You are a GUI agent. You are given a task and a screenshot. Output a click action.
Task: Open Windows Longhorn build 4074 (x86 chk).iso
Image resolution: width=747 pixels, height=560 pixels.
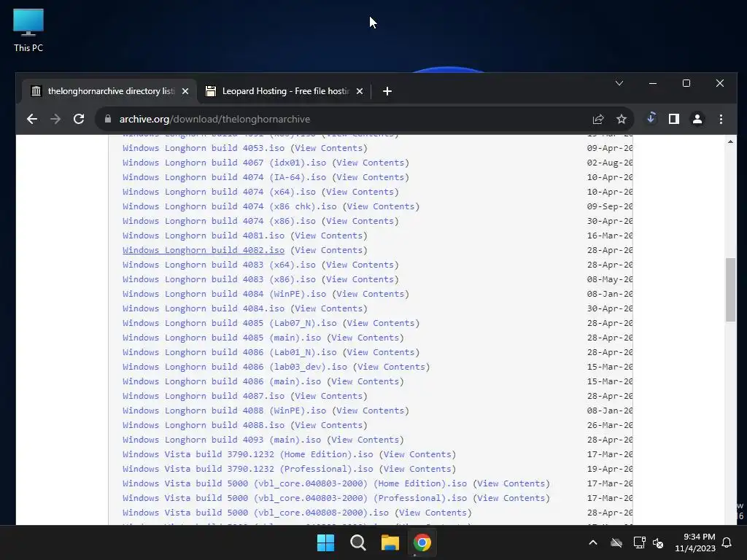230,206
